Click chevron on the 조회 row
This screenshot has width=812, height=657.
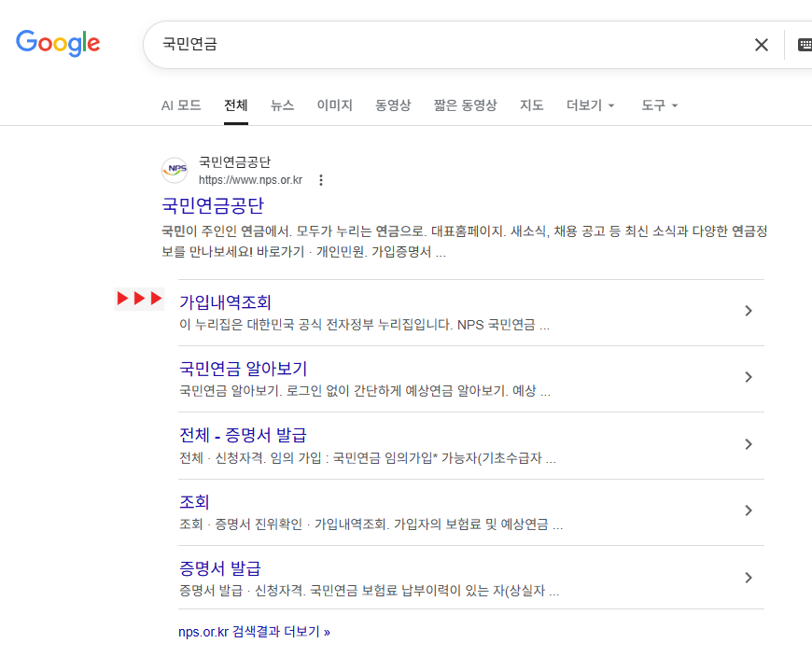pyautogui.click(x=749, y=510)
